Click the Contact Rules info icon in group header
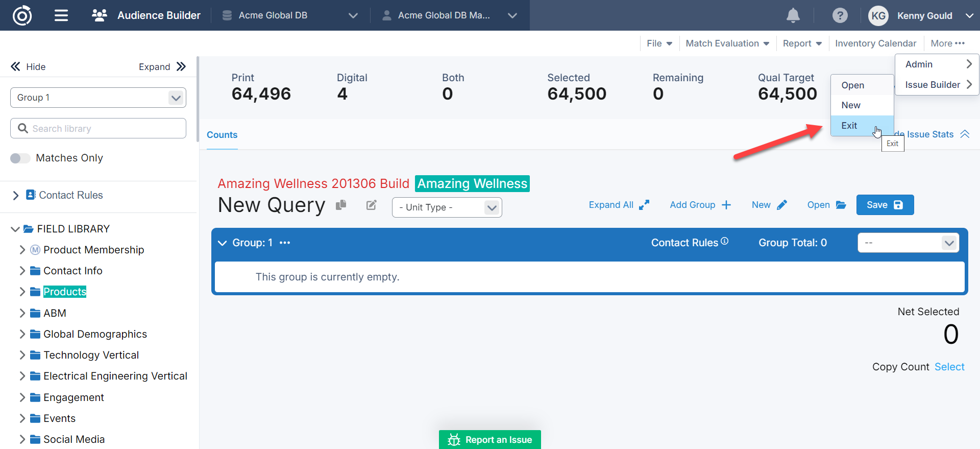The image size is (980, 449). point(724,241)
